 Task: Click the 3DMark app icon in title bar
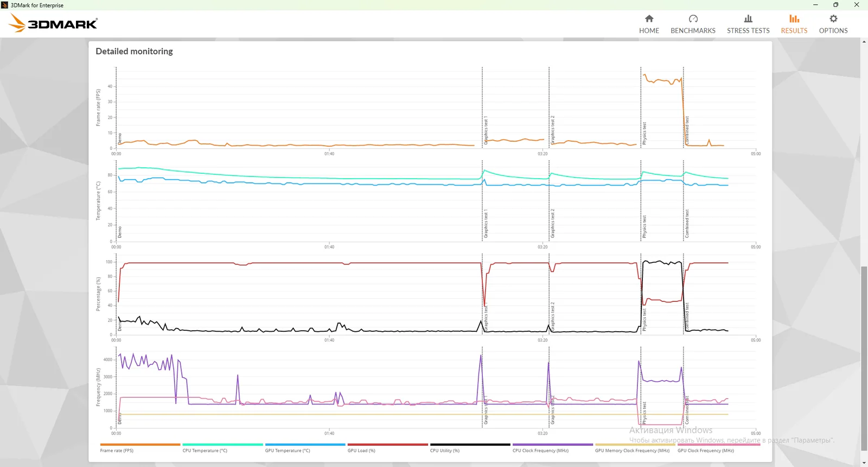pyautogui.click(x=5, y=5)
